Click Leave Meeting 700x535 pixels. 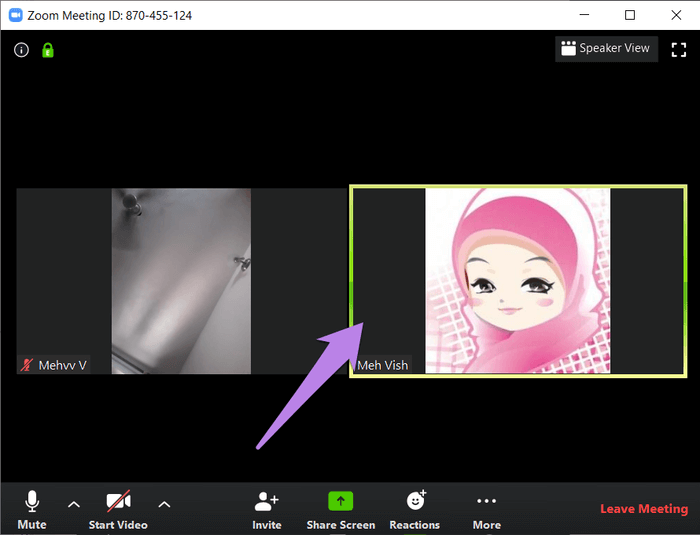[643, 509]
